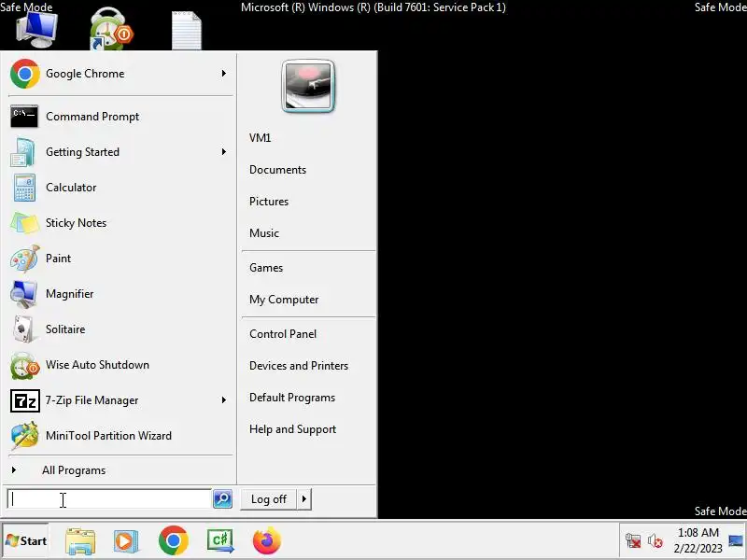Click the Start menu search box
Screen dimensions: 747x560
tap(109, 499)
